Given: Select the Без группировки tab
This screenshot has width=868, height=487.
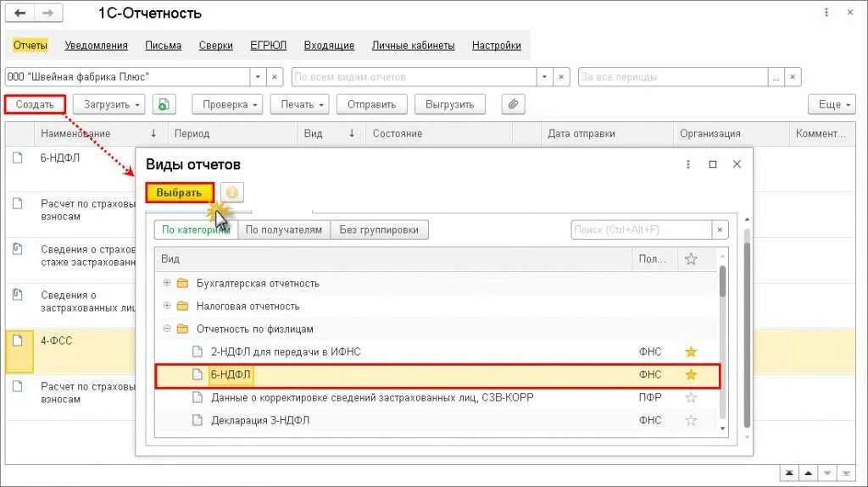Looking at the screenshot, I should pos(379,230).
